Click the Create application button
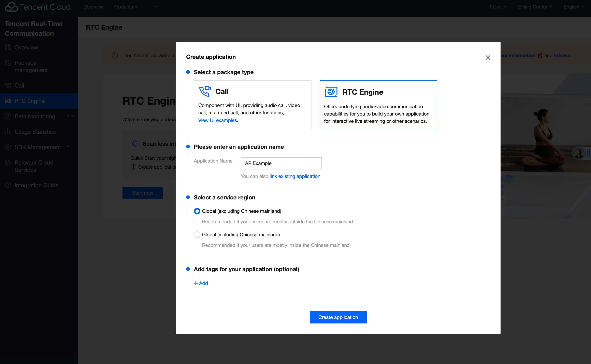This screenshot has height=364, width=591. click(x=338, y=317)
